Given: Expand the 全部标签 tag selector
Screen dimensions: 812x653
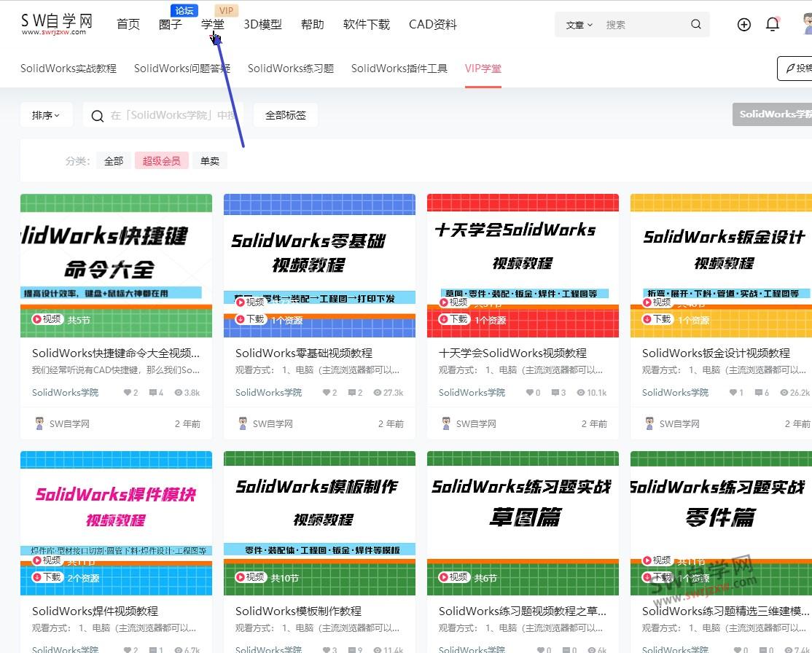Looking at the screenshot, I should [x=285, y=114].
